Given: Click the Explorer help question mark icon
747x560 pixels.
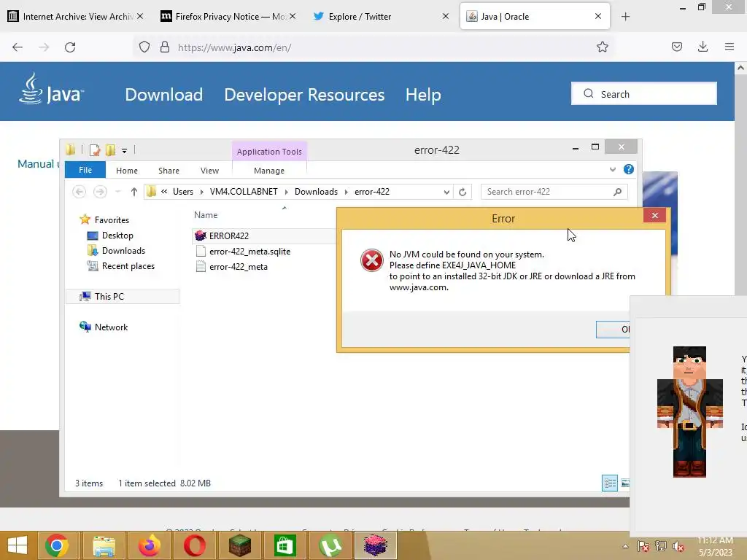Looking at the screenshot, I should [629, 169].
